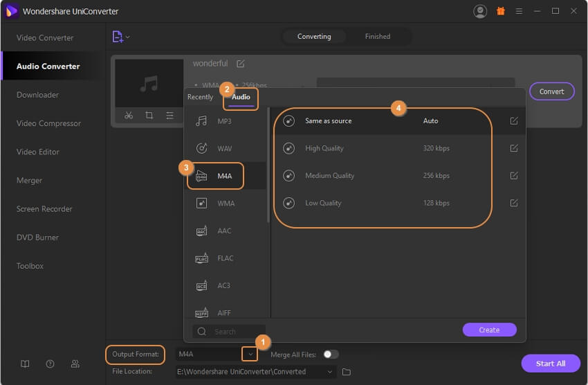
Task: Click the AAC format icon
Action: pos(201,231)
